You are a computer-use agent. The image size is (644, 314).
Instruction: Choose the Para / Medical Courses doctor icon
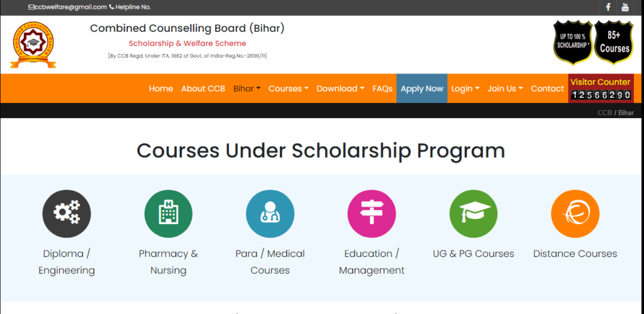point(270,214)
